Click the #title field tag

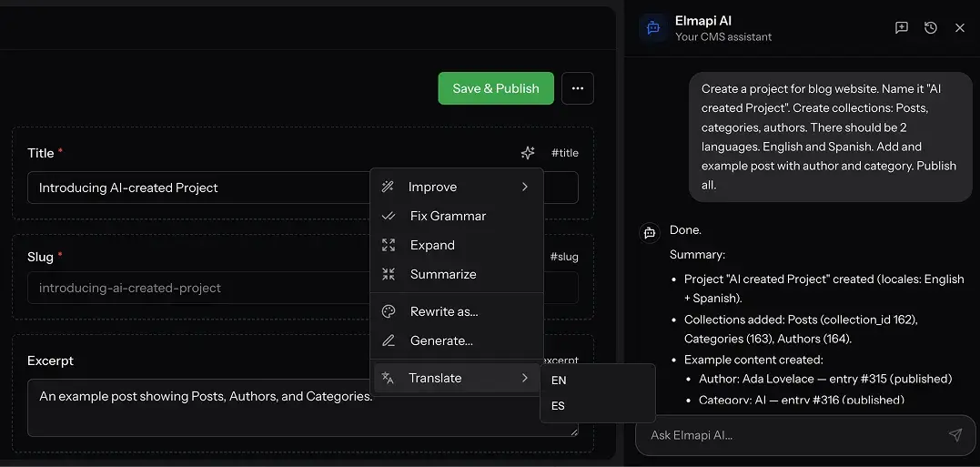click(x=564, y=153)
